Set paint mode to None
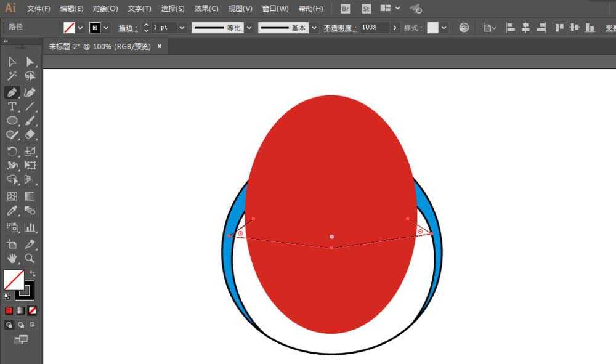 coord(32,310)
